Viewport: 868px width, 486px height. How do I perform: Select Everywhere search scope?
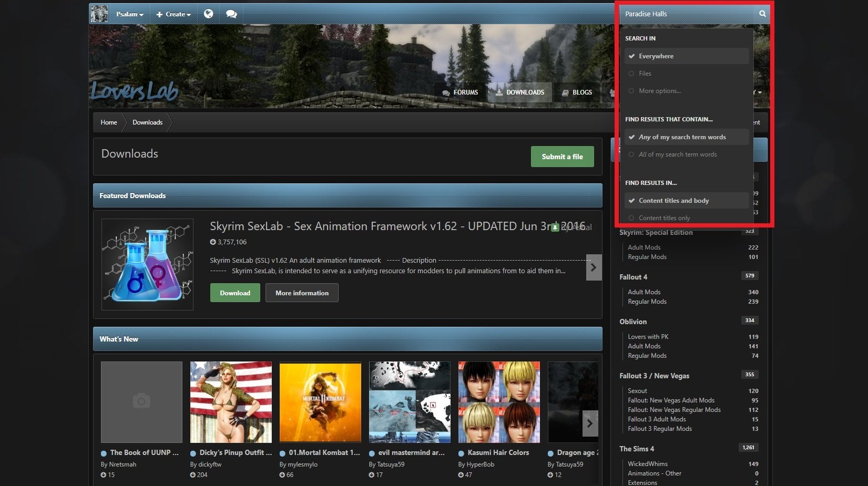[687, 56]
